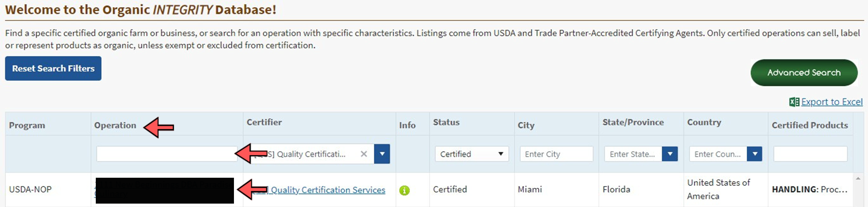The height and width of the screenshot is (207, 868).
Task: Click the Enter Country text field
Action: 718,154
